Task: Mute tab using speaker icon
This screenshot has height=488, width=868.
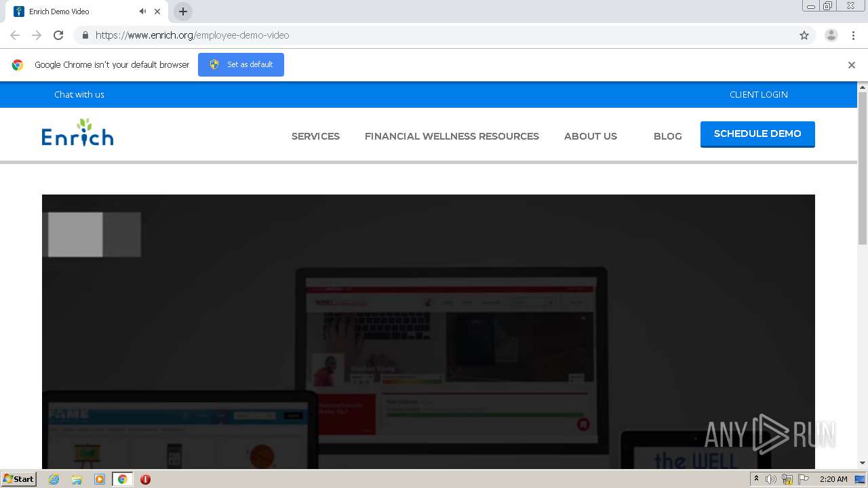Action: (143, 12)
